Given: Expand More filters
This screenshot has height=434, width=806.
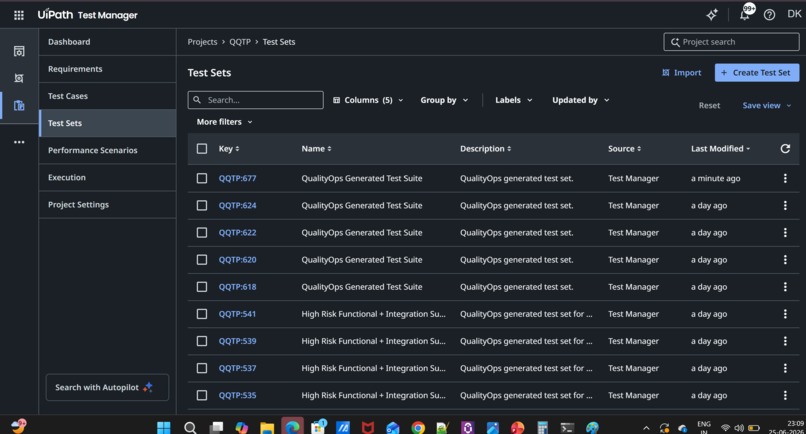Looking at the screenshot, I should pos(225,122).
